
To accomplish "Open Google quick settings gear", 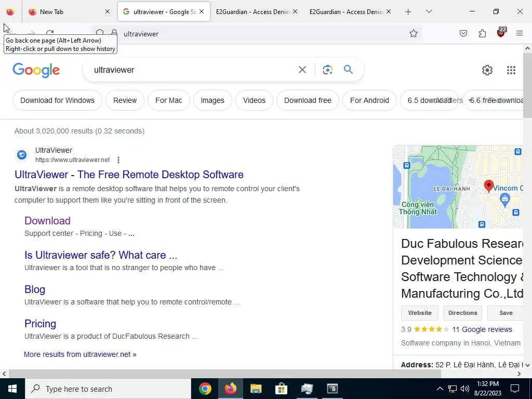I will click(487, 70).
